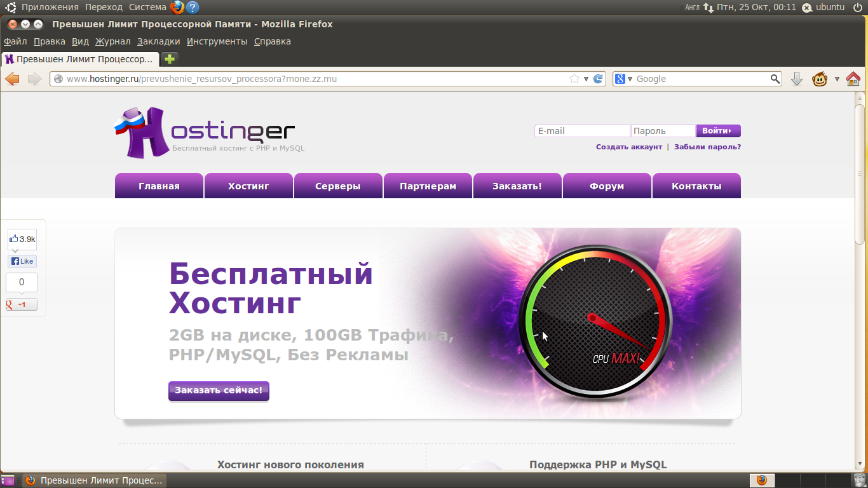Click the Google search engine icon
The width and height of the screenshot is (868, 488).
click(620, 79)
